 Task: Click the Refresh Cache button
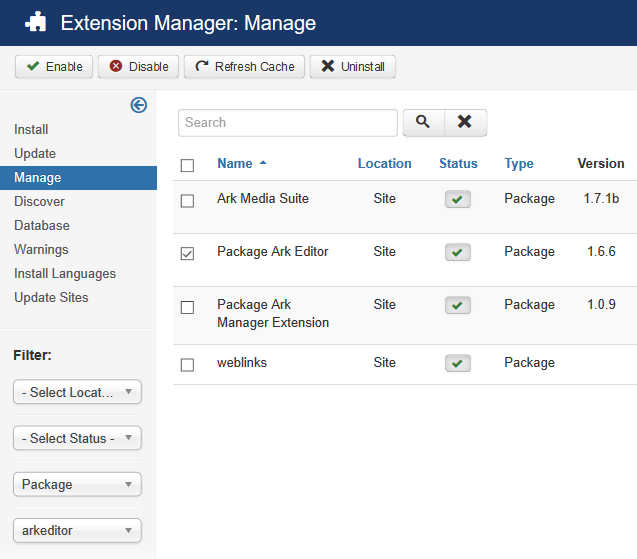tap(244, 66)
